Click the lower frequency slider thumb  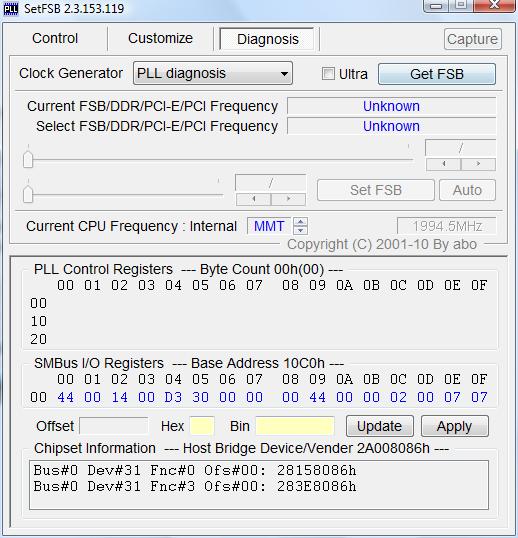28,194
